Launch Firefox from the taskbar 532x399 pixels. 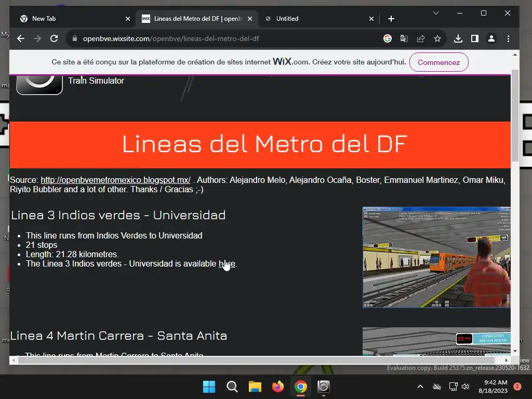(x=278, y=387)
